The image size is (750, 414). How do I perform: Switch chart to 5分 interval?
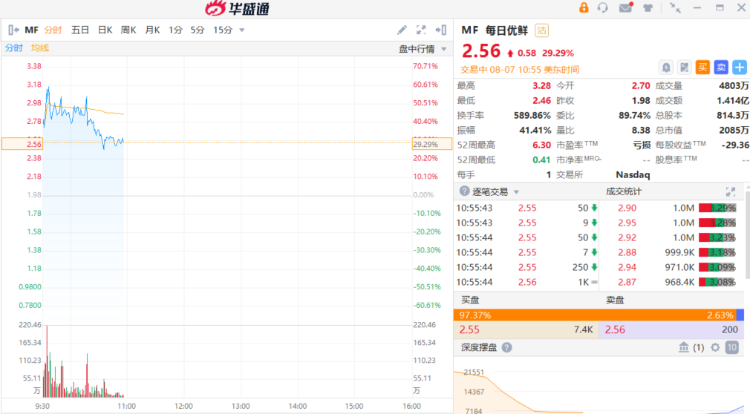[x=198, y=30]
